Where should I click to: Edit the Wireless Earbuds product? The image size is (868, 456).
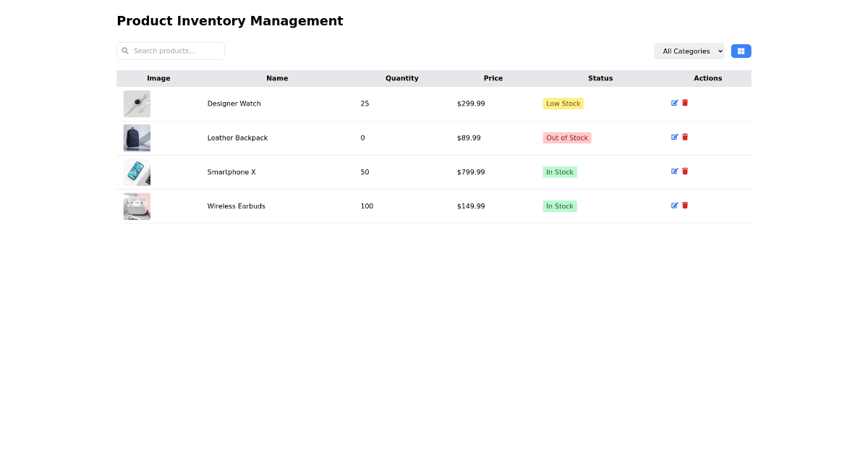[x=674, y=205]
